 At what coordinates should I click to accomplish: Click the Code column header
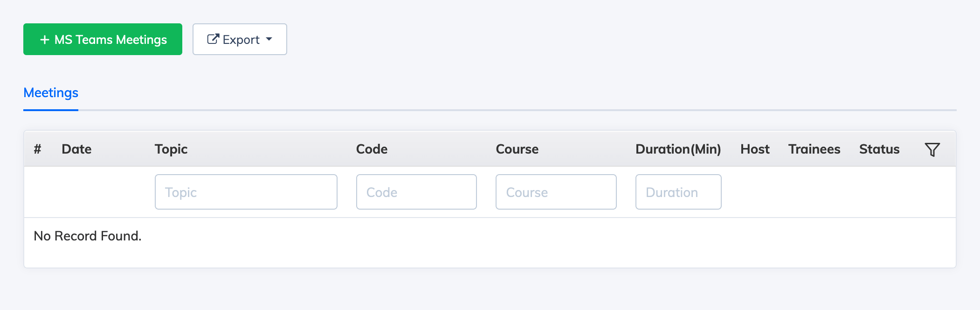(372, 149)
